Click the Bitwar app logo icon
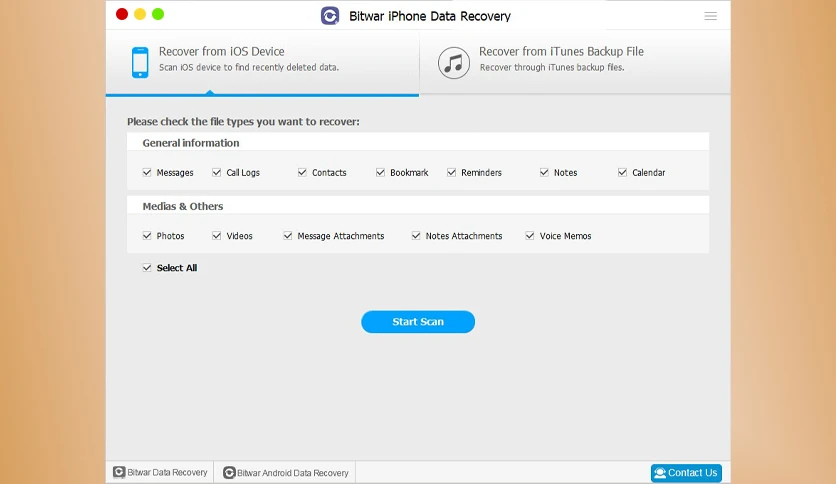 coord(330,16)
